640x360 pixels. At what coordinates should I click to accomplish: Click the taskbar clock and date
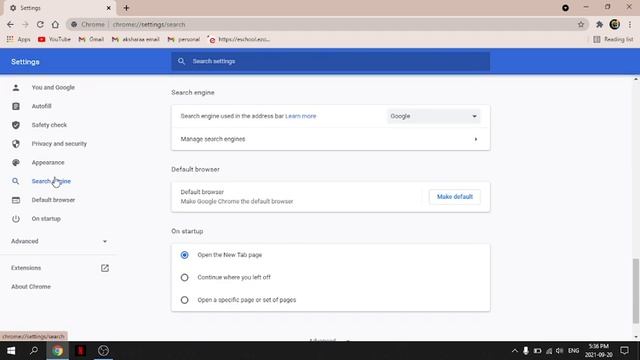pyautogui.click(x=599, y=351)
